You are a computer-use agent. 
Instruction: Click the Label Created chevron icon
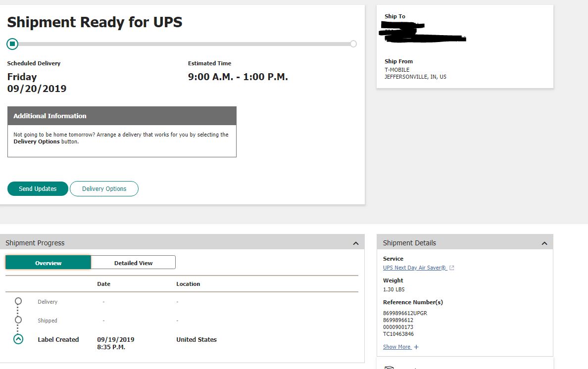(x=18, y=339)
